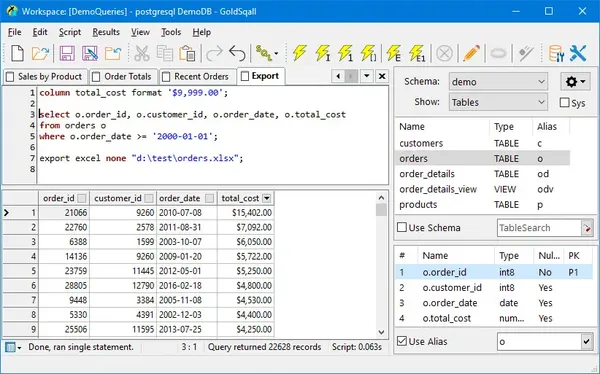
Task: Click the pencil edit icon in toolbar
Action: (x=471, y=53)
